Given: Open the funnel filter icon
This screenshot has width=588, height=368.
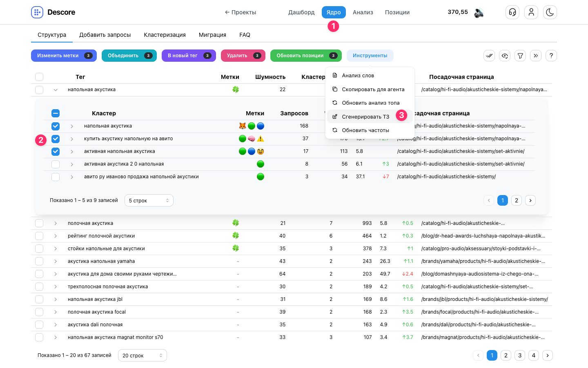Looking at the screenshot, I should [520, 56].
